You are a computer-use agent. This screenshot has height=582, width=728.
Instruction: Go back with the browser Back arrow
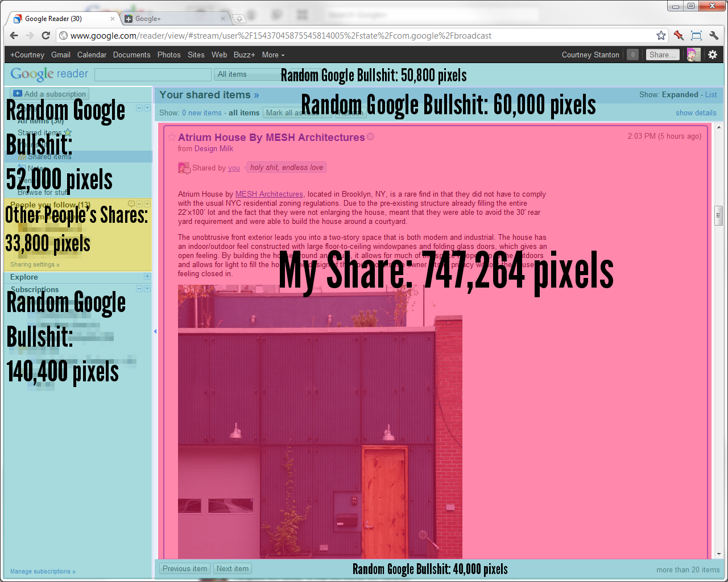[x=14, y=35]
